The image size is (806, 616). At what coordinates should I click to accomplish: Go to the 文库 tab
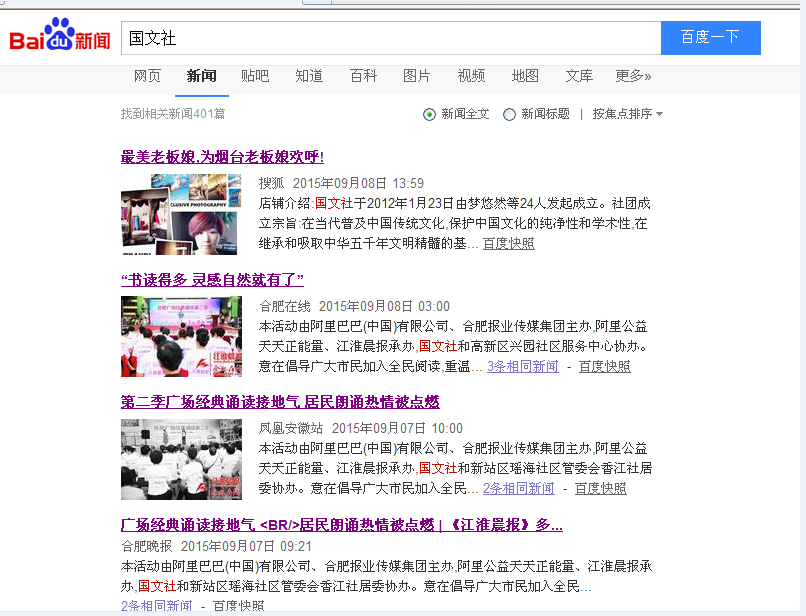pos(579,76)
